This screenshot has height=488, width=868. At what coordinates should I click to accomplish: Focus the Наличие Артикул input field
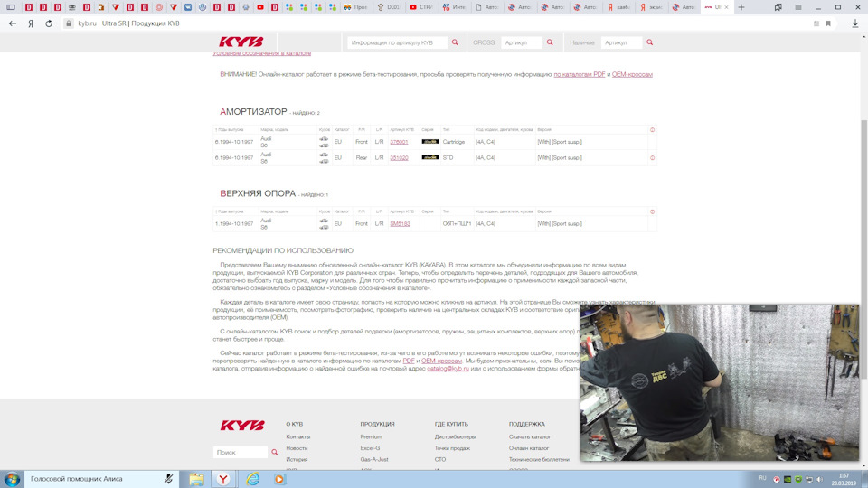621,42
